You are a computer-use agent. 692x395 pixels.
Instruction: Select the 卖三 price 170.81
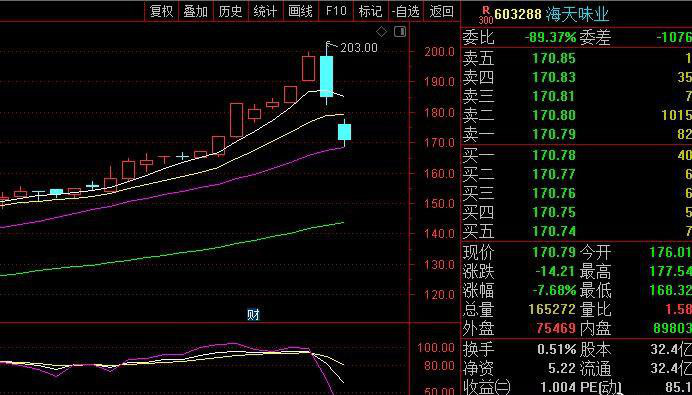coord(554,96)
